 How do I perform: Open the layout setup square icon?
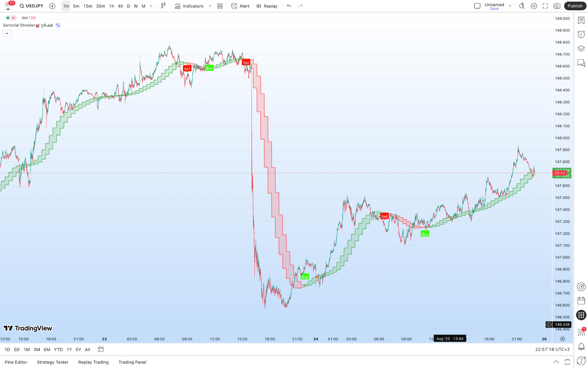coord(477,6)
